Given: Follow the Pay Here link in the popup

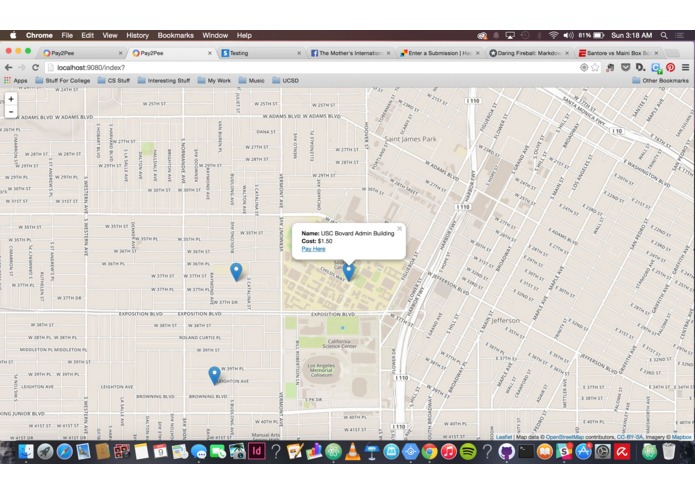Looking at the screenshot, I should coord(313,249).
